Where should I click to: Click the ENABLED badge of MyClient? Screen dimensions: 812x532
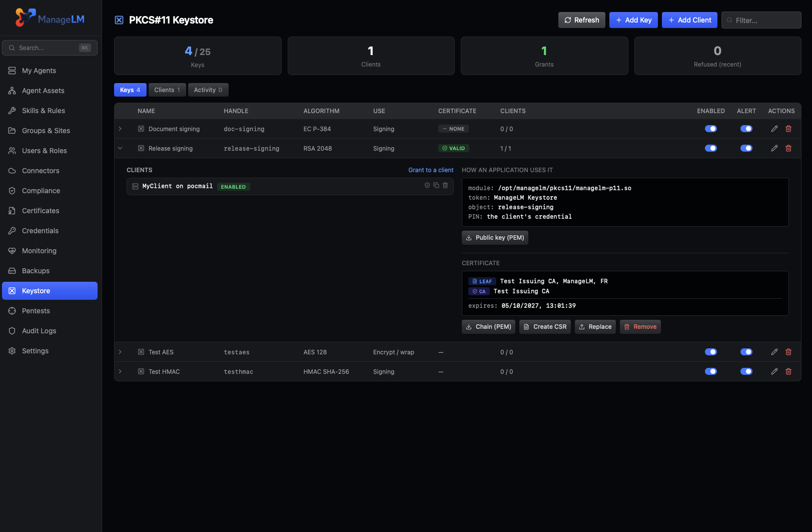(233, 187)
